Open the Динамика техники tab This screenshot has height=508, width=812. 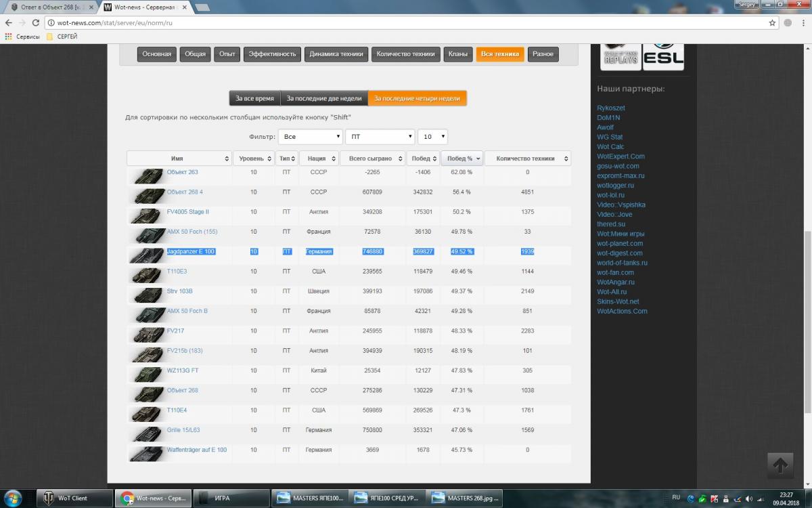coord(336,54)
